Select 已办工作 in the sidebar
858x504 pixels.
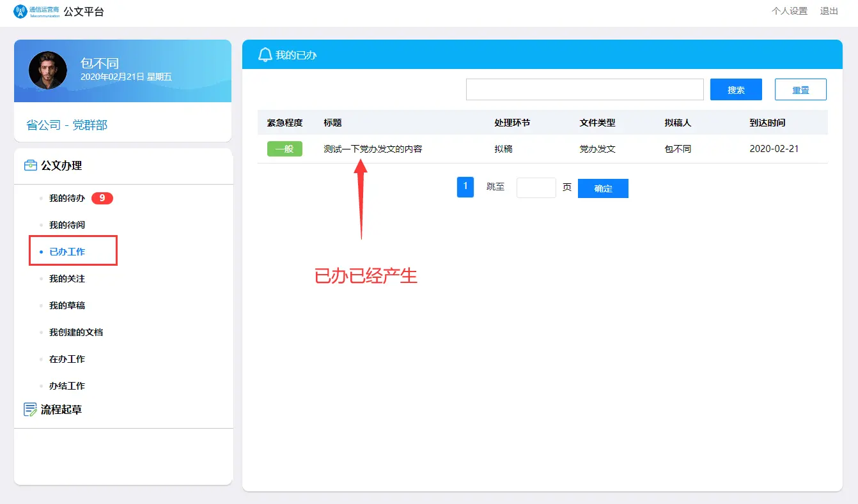67,252
